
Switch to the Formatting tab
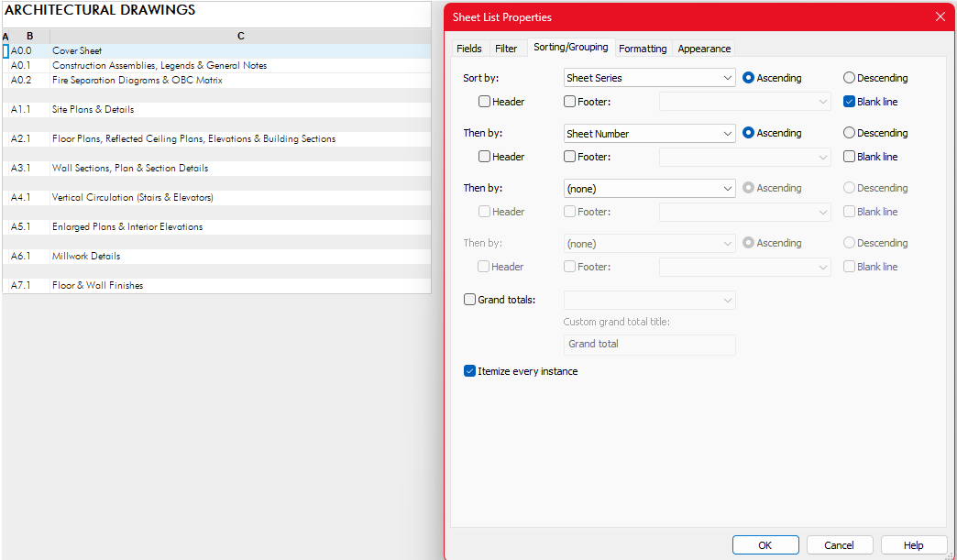642,49
